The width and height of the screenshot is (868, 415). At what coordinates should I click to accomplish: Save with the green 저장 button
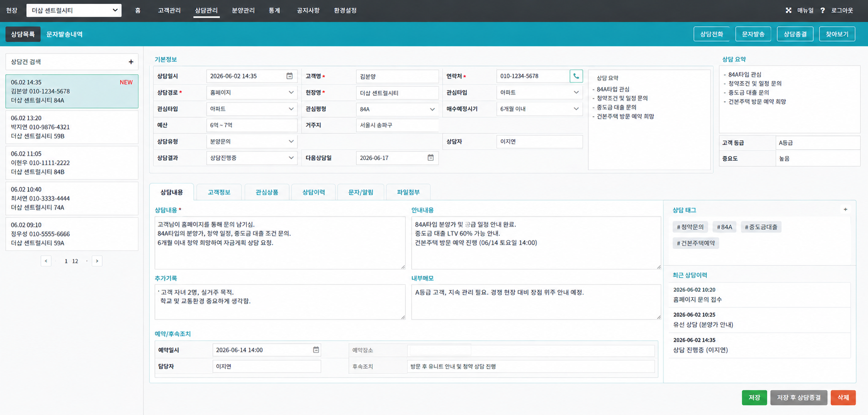point(754,397)
